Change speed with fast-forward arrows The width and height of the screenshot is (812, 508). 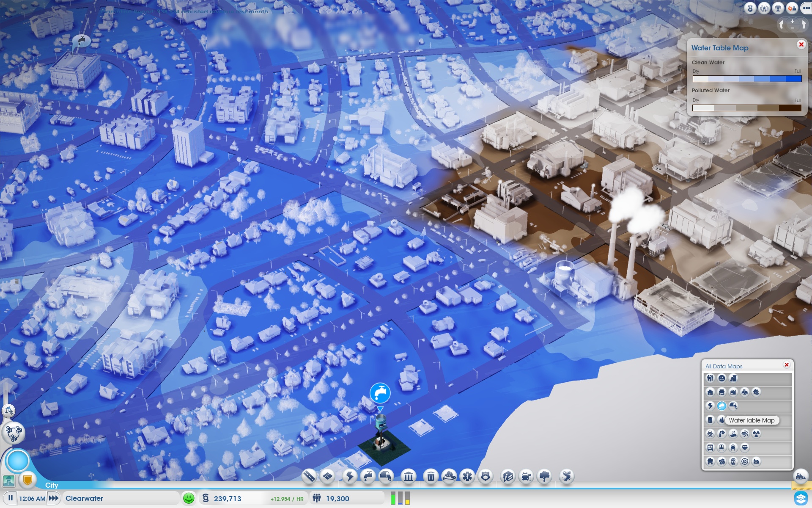point(53,498)
